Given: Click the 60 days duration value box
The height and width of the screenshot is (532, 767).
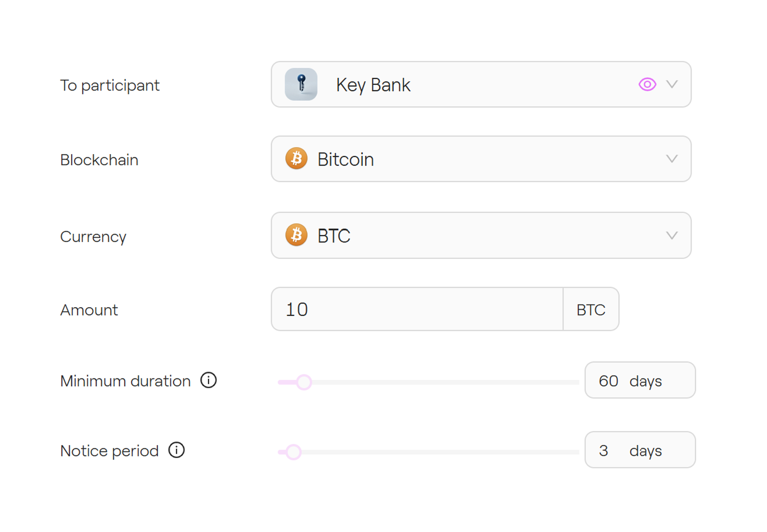Looking at the screenshot, I should click(x=639, y=380).
